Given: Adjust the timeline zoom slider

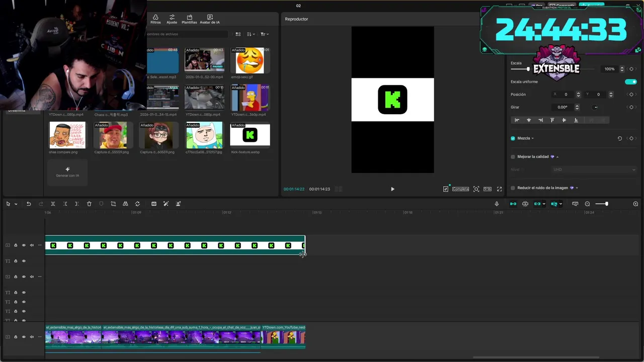Looking at the screenshot, I should pyautogui.click(x=606, y=204).
